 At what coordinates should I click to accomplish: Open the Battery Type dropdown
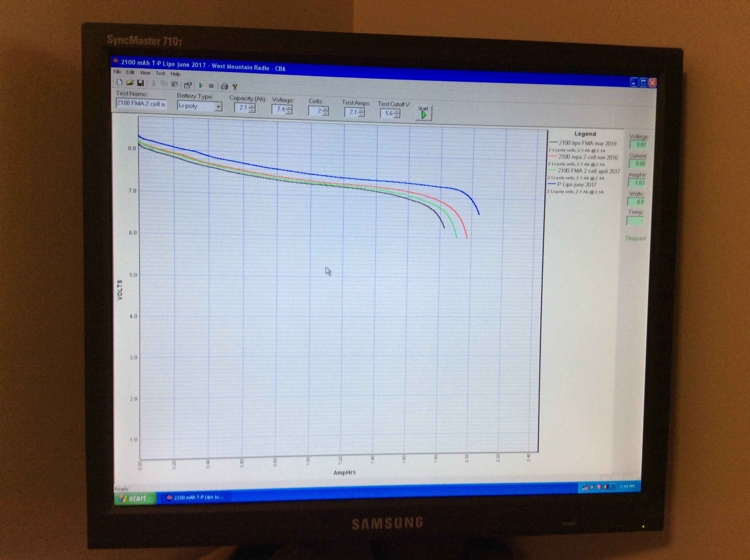point(218,107)
